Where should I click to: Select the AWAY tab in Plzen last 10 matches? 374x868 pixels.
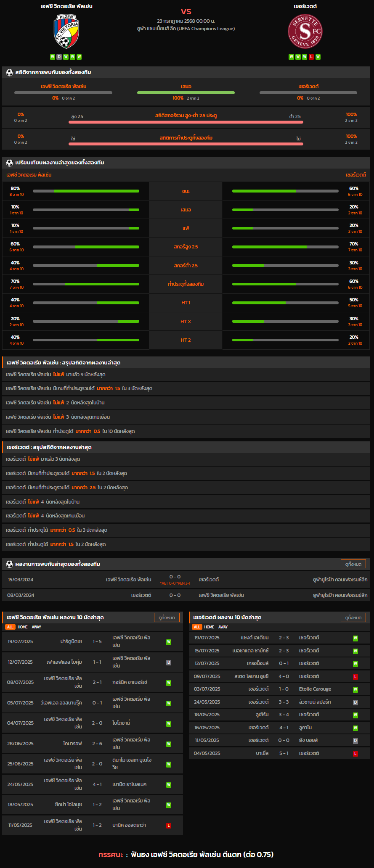(x=37, y=627)
